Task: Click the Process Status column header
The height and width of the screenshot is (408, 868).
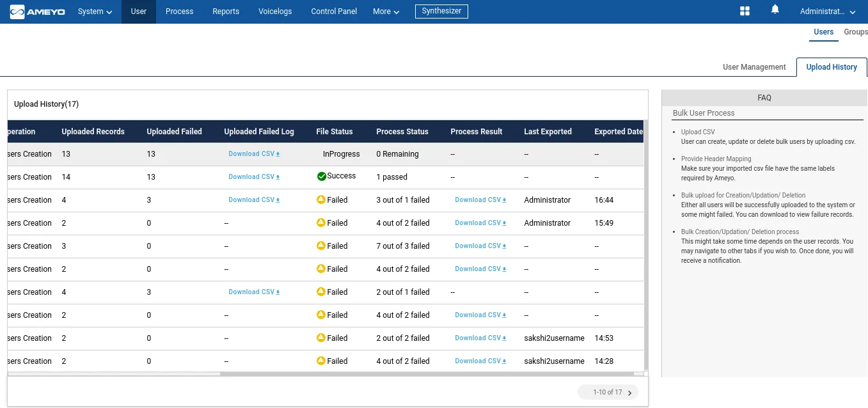Action: click(402, 132)
